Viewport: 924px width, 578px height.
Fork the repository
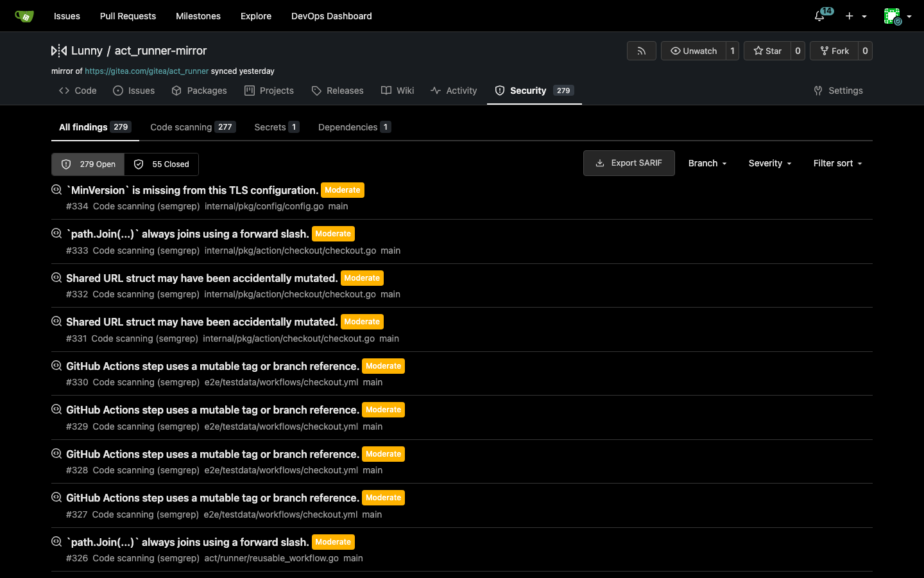point(834,51)
